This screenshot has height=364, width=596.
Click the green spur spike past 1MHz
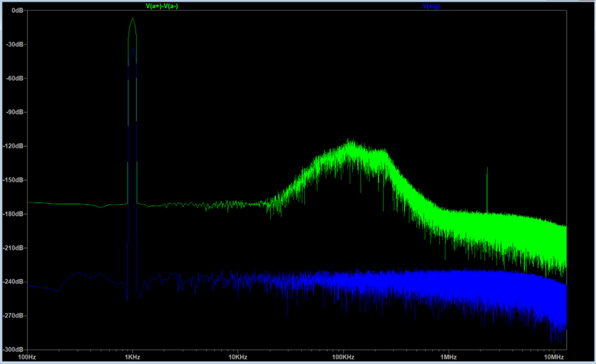click(487, 189)
